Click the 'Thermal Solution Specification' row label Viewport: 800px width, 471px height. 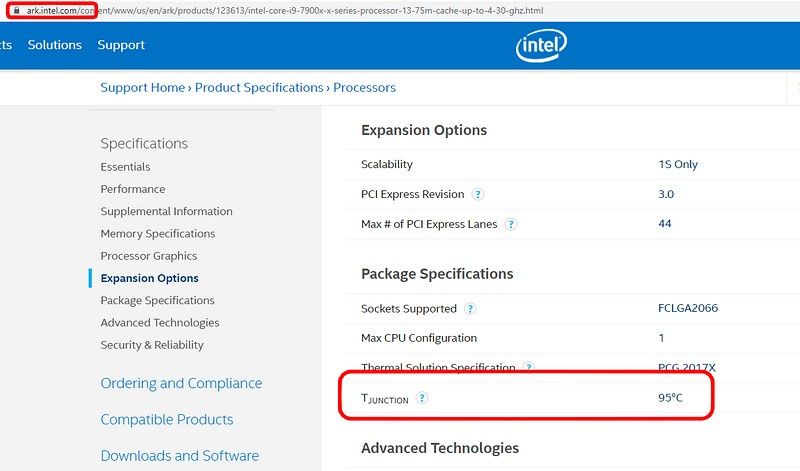[438, 367]
